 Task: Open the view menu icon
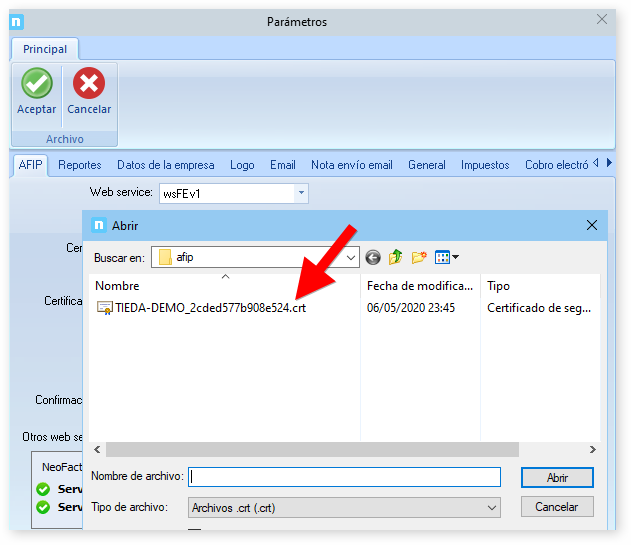pos(446,258)
